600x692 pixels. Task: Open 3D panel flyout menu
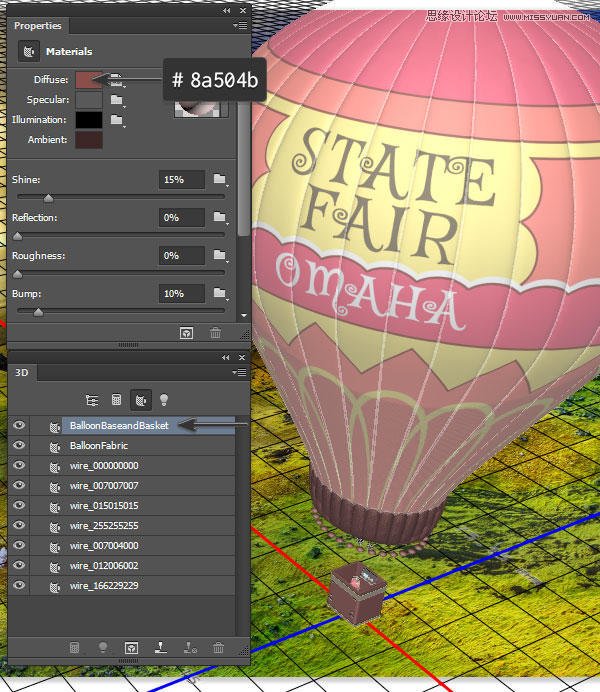[240, 372]
